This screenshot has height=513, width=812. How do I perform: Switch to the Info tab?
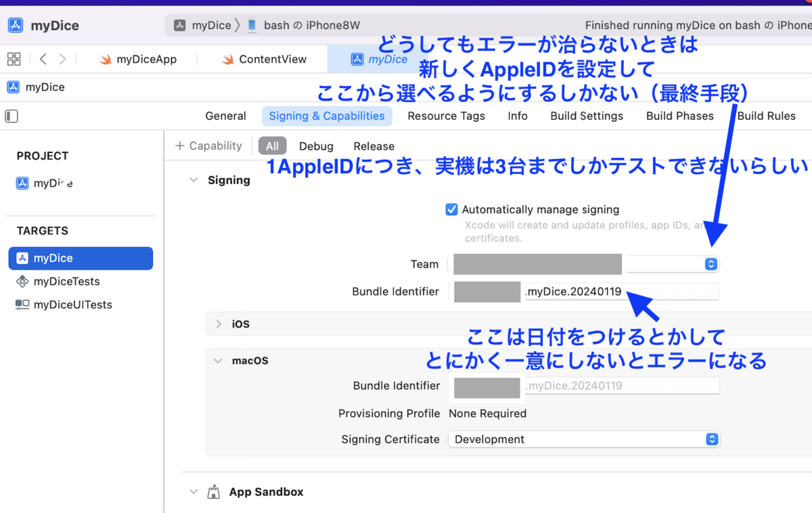[518, 116]
